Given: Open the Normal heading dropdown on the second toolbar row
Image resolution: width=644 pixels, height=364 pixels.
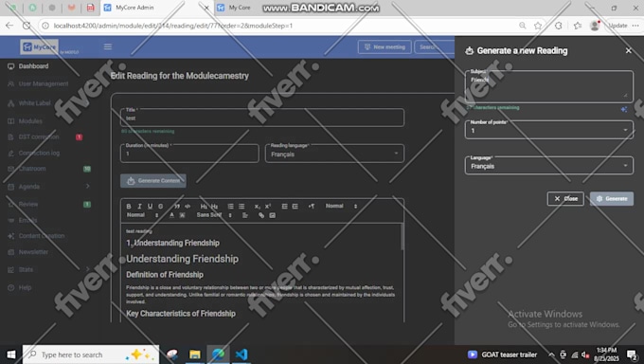Looking at the screenshot, I should 142,215.
